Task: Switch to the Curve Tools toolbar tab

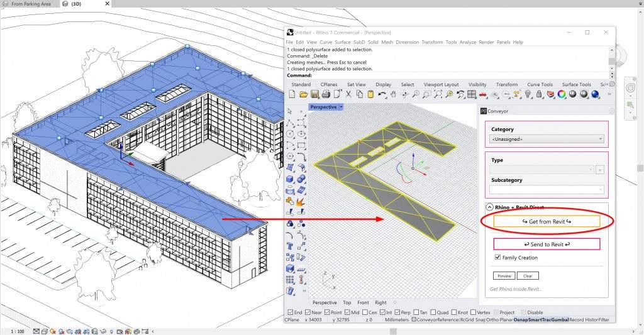Action: click(x=540, y=85)
